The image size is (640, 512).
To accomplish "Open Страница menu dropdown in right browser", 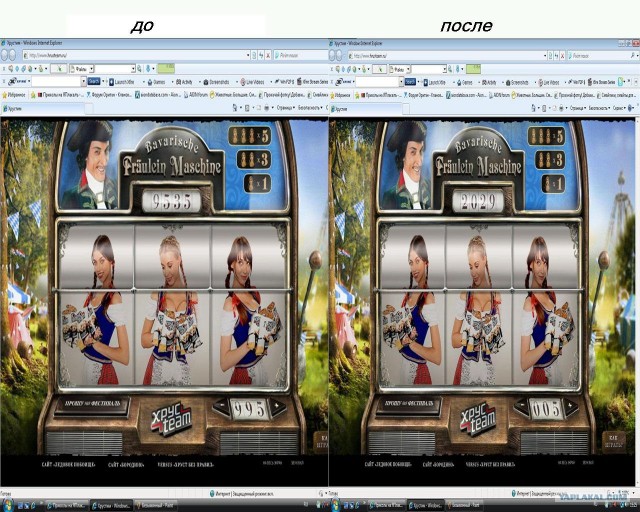I will click(x=578, y=108).
